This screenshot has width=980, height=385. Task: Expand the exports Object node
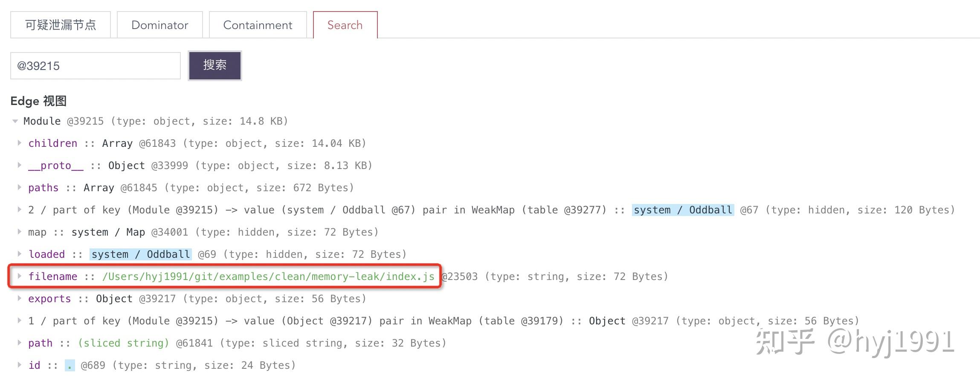(20, 298)
